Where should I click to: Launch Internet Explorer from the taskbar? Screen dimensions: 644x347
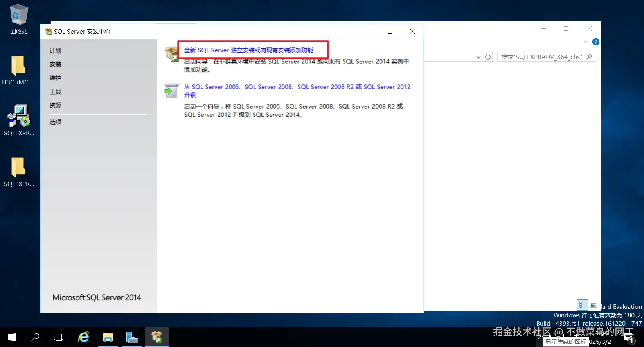(84, 337)
